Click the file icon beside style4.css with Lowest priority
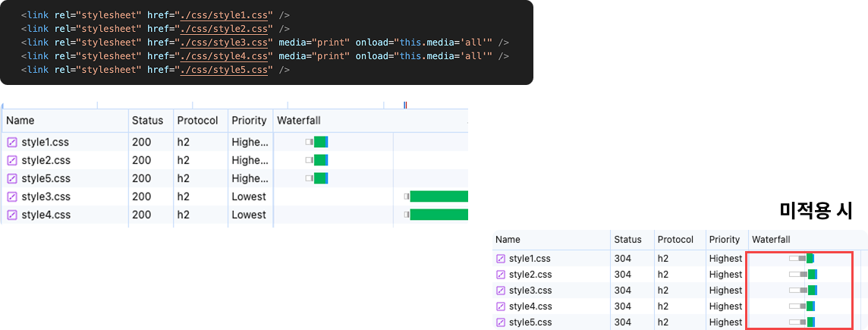868x330 pixels. point(11,215)
